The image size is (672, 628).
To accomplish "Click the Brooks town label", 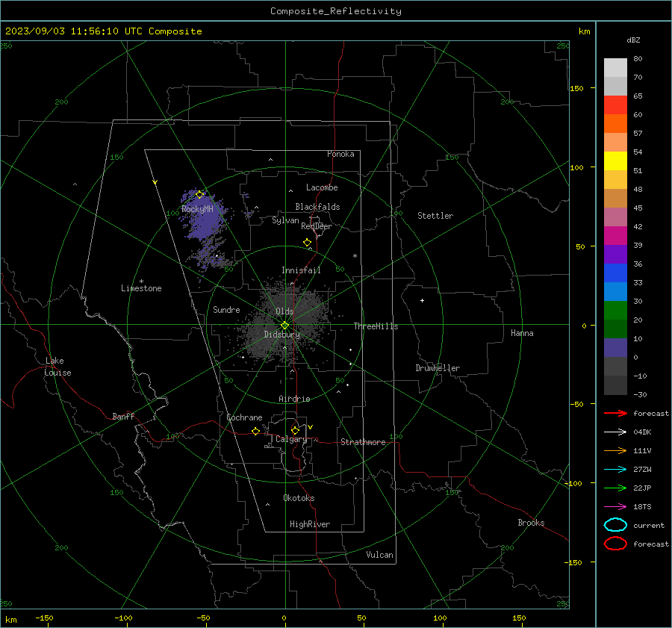I will click(531, 523).
